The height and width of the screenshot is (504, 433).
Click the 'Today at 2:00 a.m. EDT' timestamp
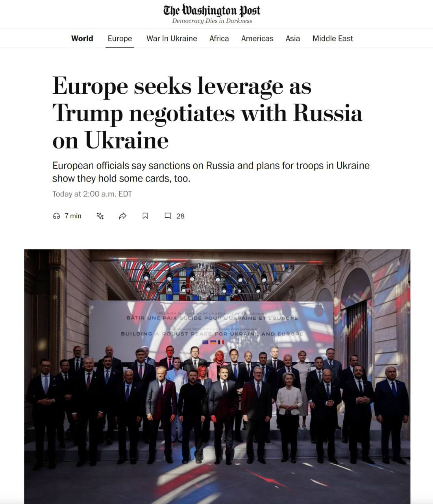pyautogui.click(x=92, y=194)
